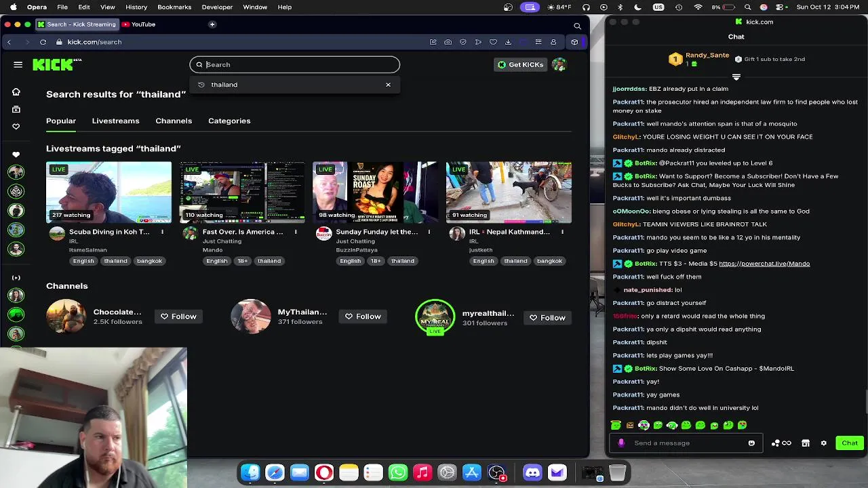Open the powerchat.live/Mando link in chat
This screenshot has width=868, height=488.
764,264
